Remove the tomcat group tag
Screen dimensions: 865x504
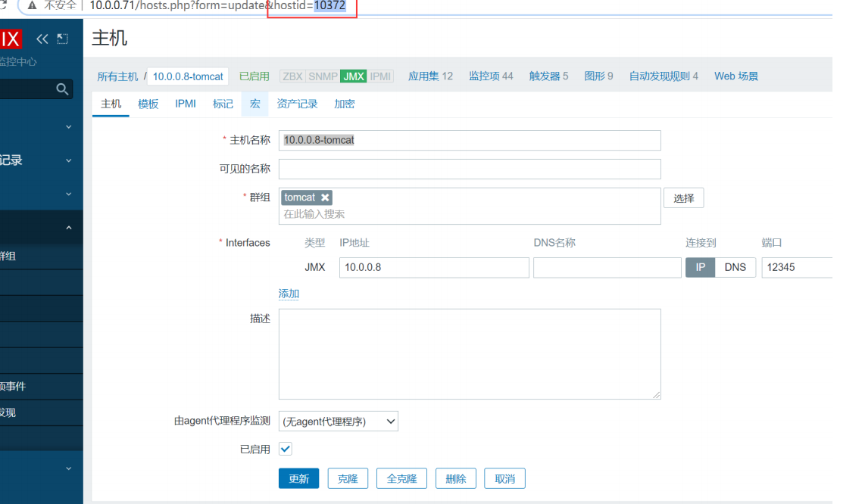tap(325, 198)
